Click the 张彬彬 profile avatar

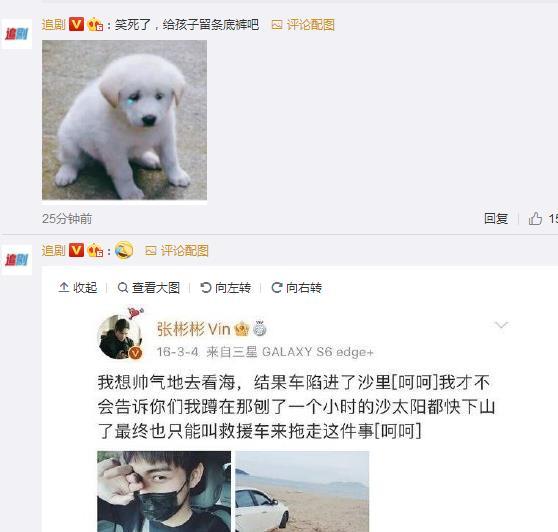[119, 337]
